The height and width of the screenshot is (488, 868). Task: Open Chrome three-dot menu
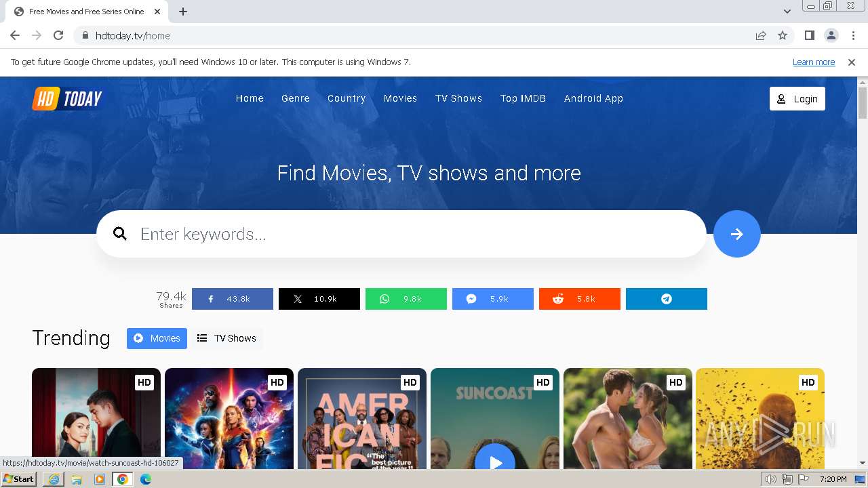coord(853,35)
